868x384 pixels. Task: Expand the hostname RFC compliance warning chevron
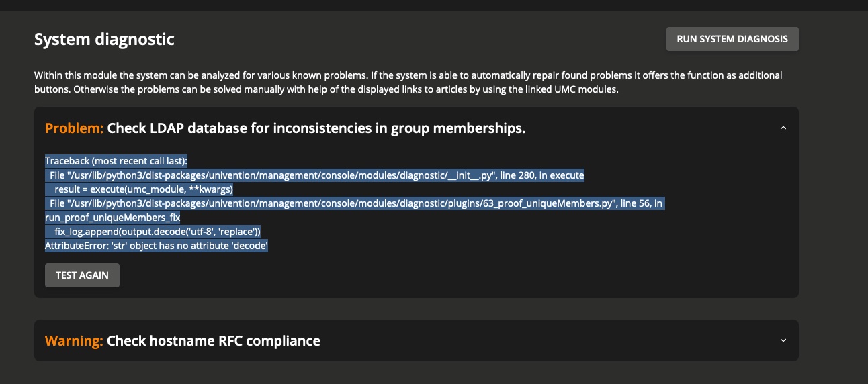pyautogui.click(x=783, y=340)
